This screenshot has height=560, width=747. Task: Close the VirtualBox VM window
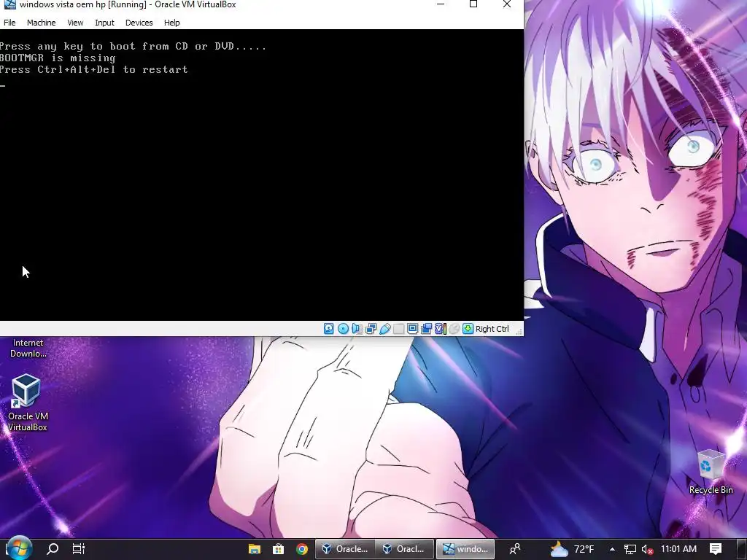pos(507,4)
